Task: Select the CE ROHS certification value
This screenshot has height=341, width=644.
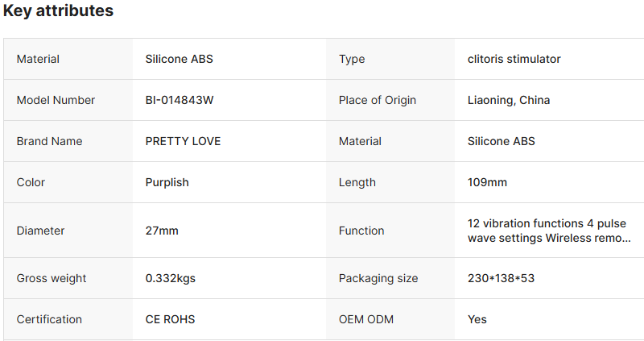Action: (170, 319)
